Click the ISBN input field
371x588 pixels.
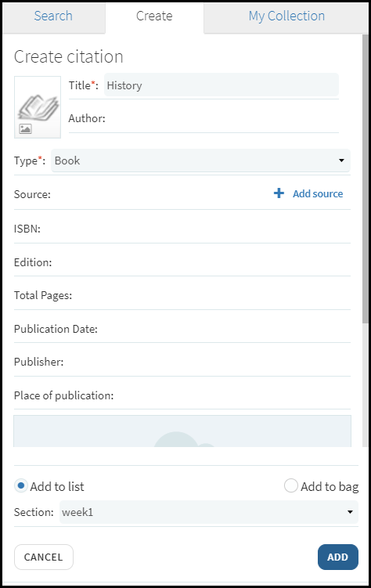(196, 229)
